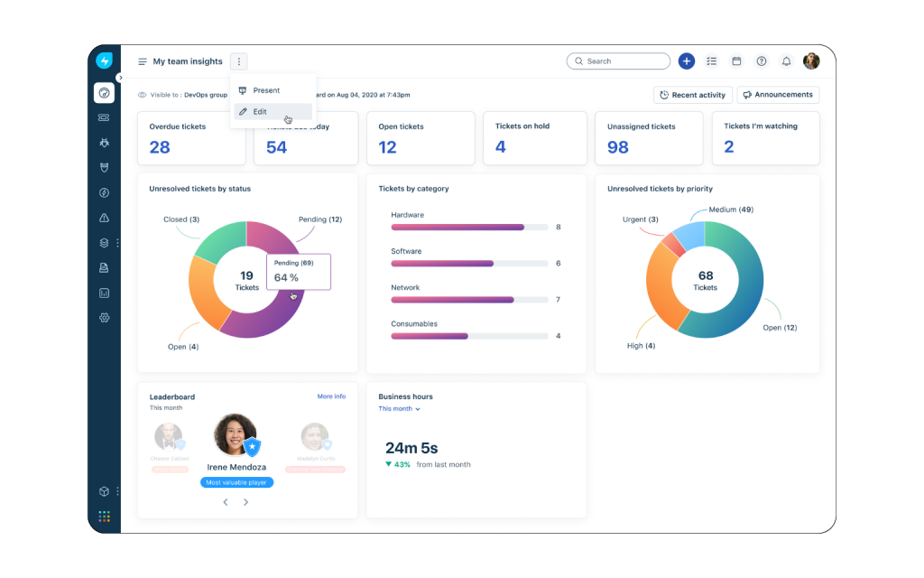This screenshot has width=924, height=578.
Task: Click the apps grid icon at sidebar bottom
Action: pos(104,516)
